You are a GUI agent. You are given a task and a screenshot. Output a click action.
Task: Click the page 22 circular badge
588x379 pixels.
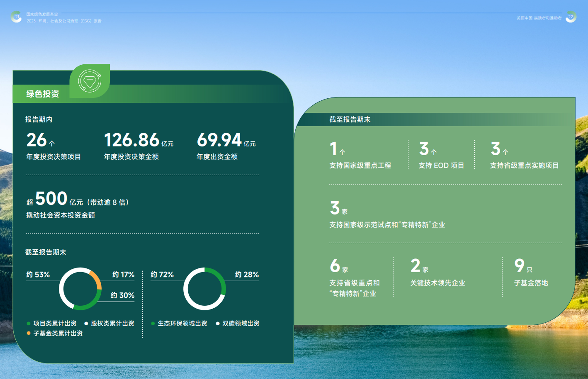(571, 17)
